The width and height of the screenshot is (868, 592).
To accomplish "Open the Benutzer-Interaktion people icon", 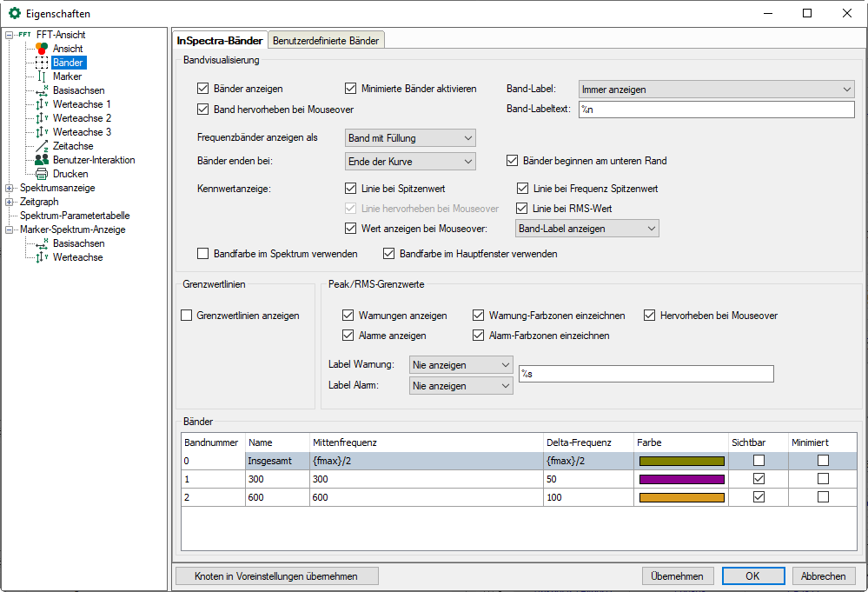I will pyautogui.click(x=41, y=160).
